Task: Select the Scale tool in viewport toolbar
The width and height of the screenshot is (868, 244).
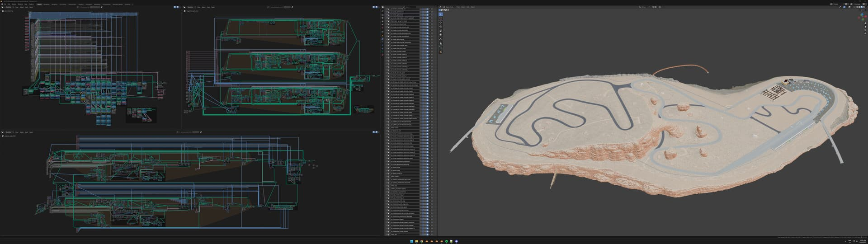Action: pos(440,31)
